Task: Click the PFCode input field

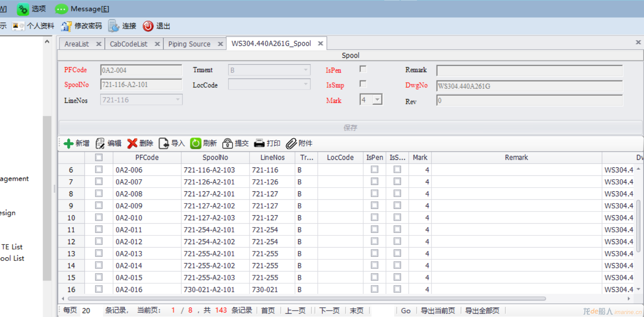Action: coord(141,70)
